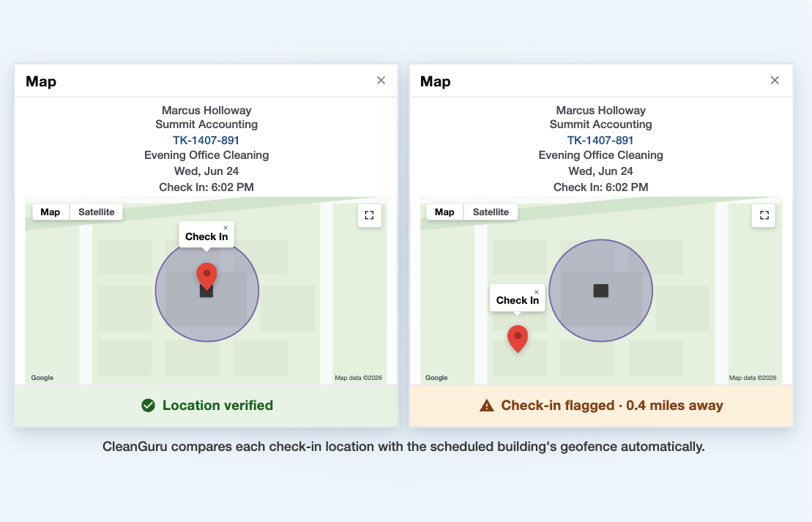Click the Check In label on left map

(x=206, y=236)
